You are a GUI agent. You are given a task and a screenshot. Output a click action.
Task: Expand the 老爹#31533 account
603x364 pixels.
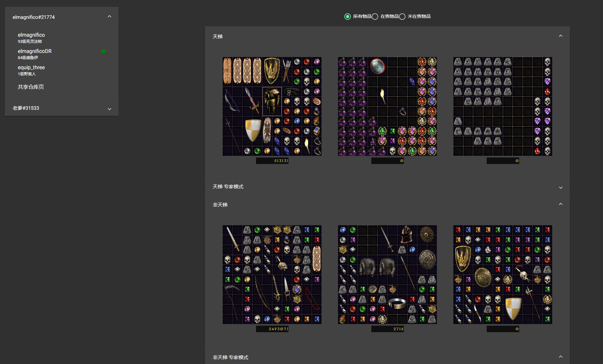(109, 109)
